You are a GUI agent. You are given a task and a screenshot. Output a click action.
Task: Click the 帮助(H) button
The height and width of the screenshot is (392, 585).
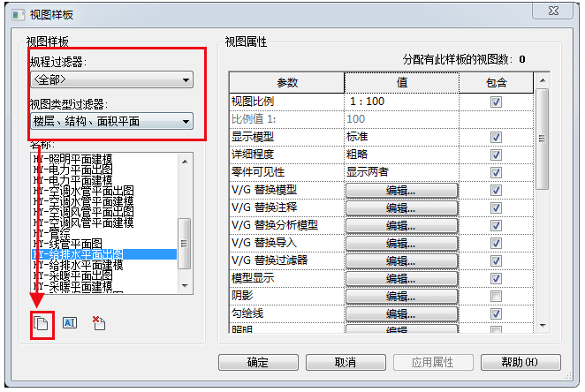[520, 362]
